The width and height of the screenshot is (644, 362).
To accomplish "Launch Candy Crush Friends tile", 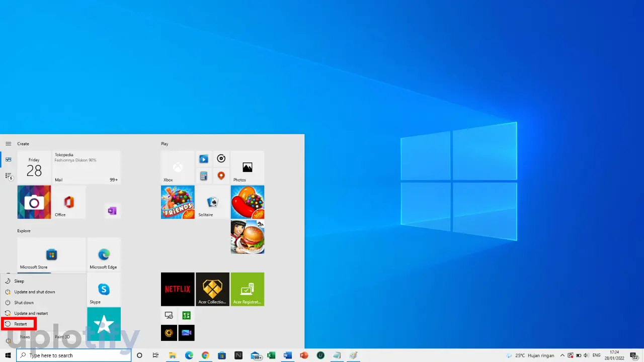I will [x=178, y=202].
